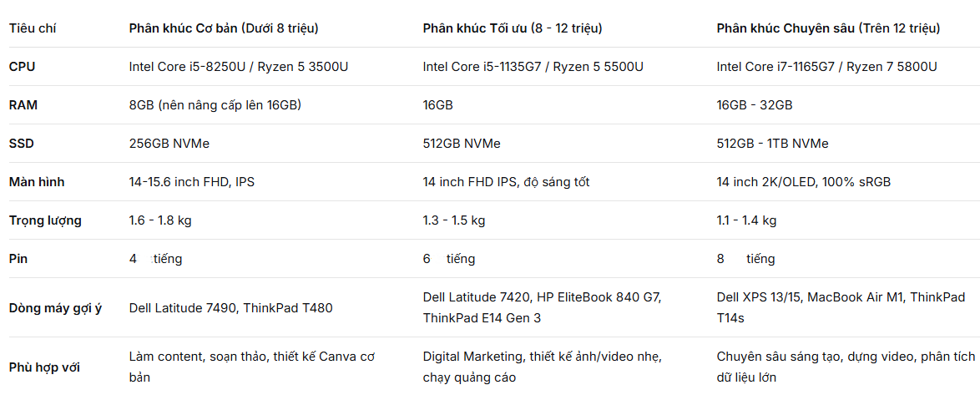Click the "Pin" row label

pos(18,259)
